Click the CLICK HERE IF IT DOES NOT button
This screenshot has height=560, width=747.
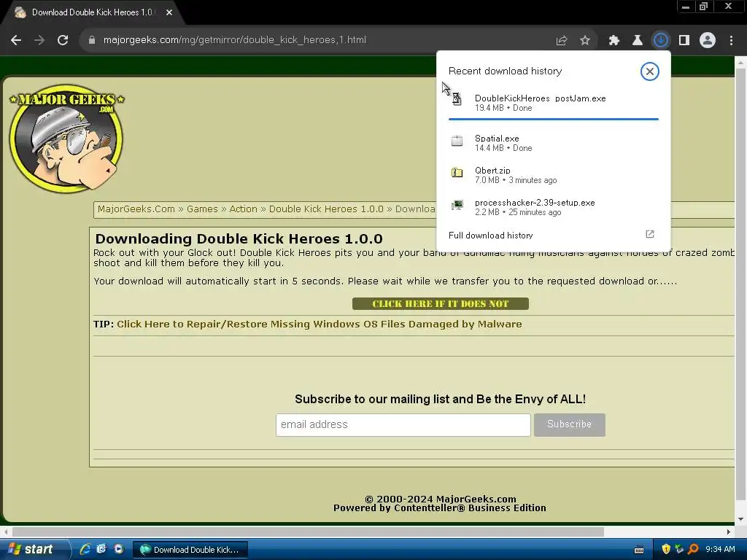(x=440, y=304)
